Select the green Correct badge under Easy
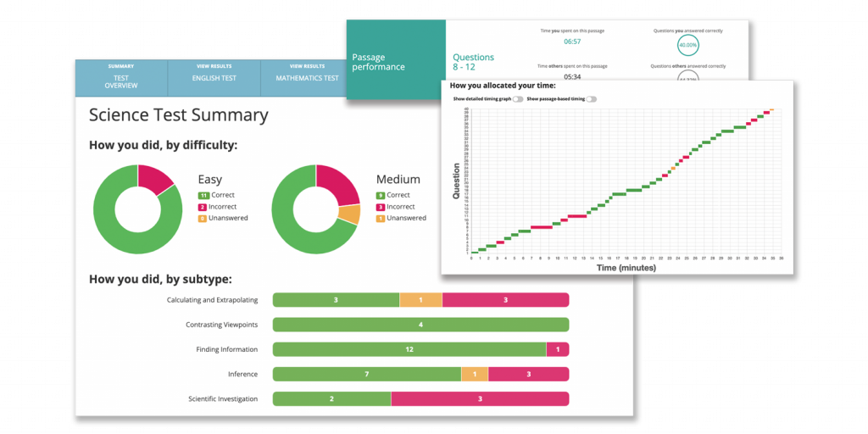The height and width of the screenshot is (434, 868). 203,195
